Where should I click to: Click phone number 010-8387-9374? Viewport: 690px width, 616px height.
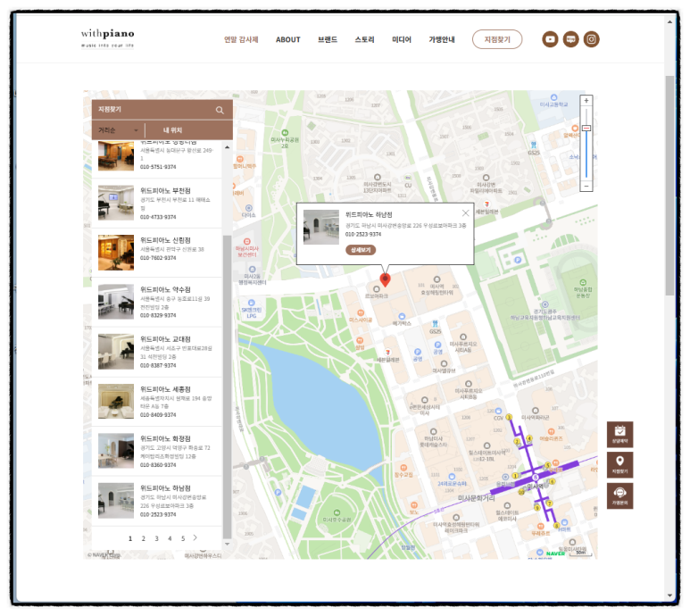tap(158, 366)
